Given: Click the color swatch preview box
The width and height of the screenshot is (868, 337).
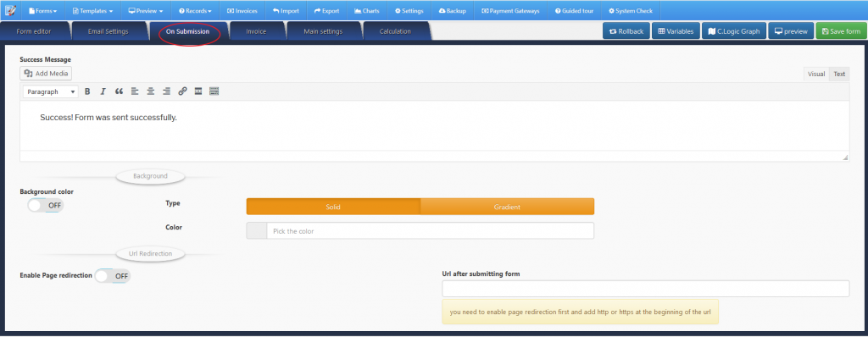Looking at the screenshot, I should coord(256,231).
